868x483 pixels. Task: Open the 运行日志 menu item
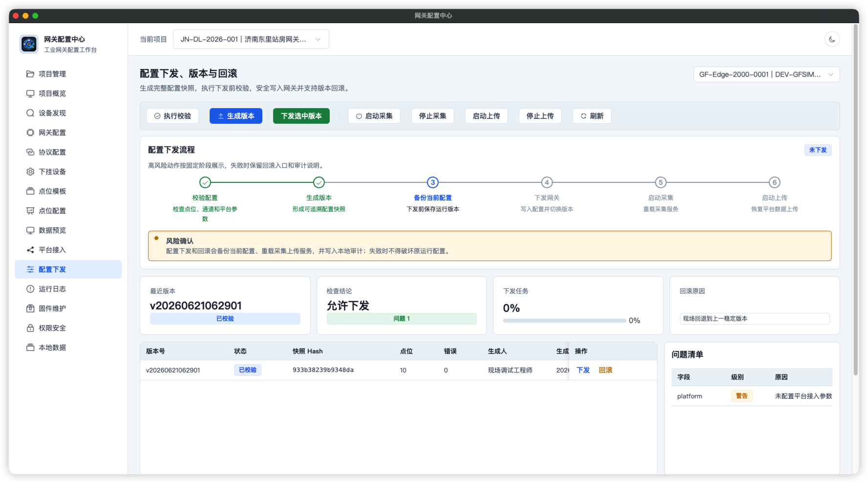click(x=68, y=289)
